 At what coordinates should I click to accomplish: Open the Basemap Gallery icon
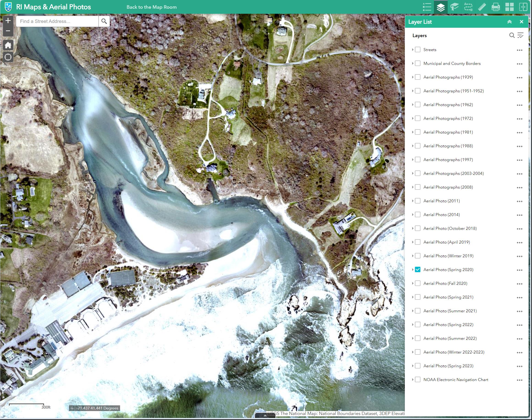coord(510,7)
